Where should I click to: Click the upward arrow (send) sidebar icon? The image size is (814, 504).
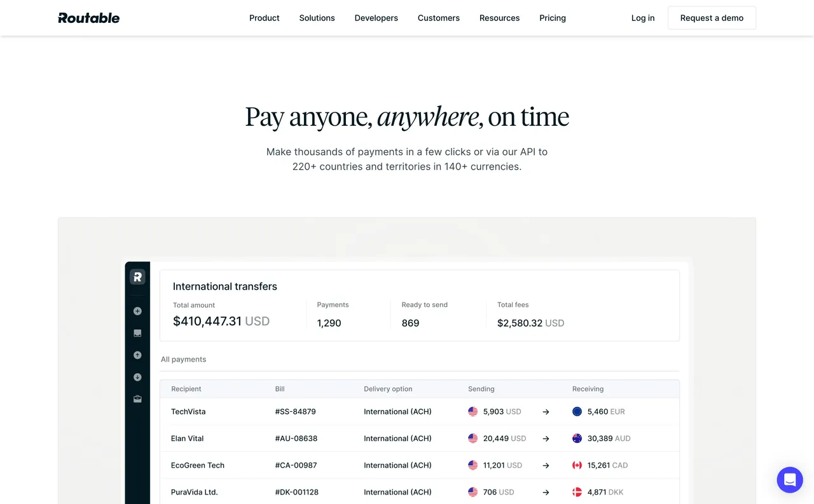(x=137, y=355)
